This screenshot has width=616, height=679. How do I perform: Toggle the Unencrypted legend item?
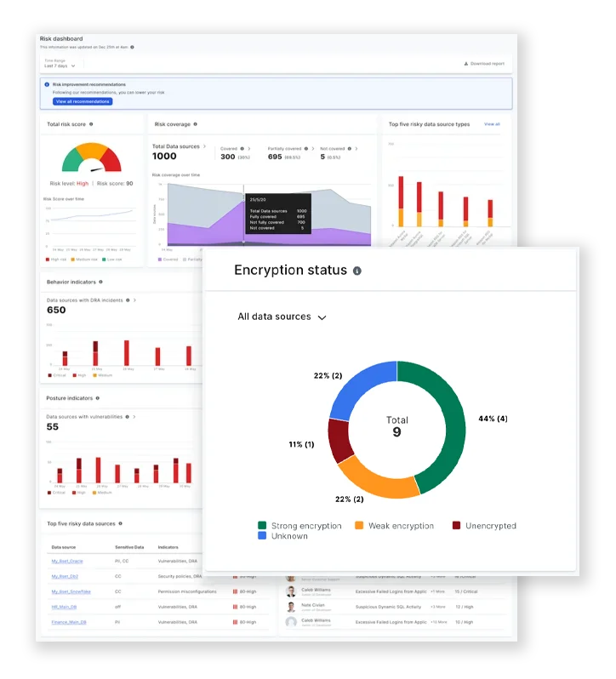pos(483,526)
